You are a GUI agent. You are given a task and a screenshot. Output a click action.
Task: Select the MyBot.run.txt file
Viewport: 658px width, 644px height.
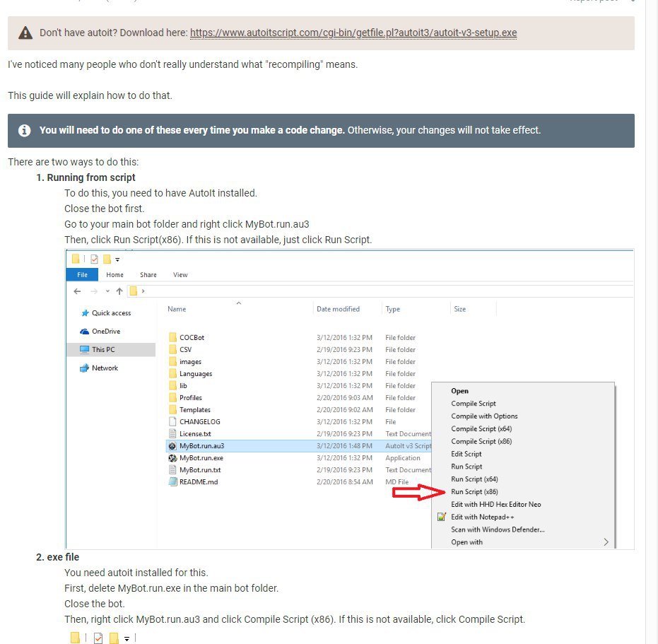click(x=200, y=470)
